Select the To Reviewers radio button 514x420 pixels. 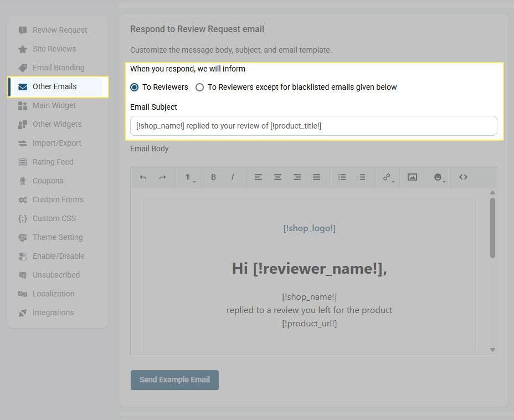point(133,87)
